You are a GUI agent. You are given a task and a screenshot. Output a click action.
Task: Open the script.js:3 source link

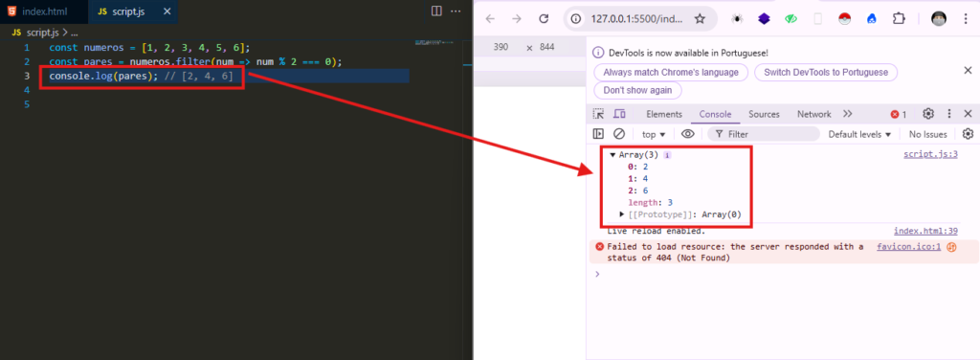coord(930,154)
